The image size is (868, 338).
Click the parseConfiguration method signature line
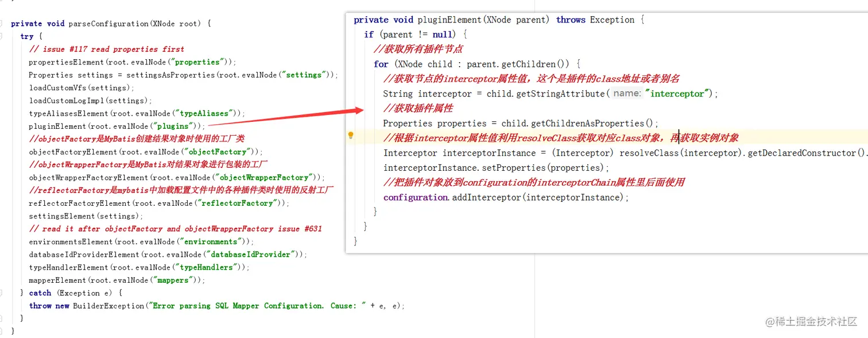coord(111,24)
